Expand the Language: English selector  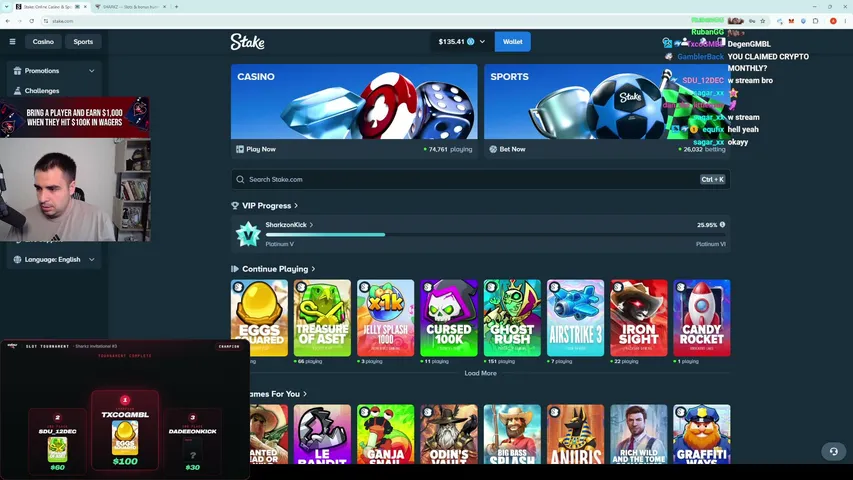(x=54, y=260)
